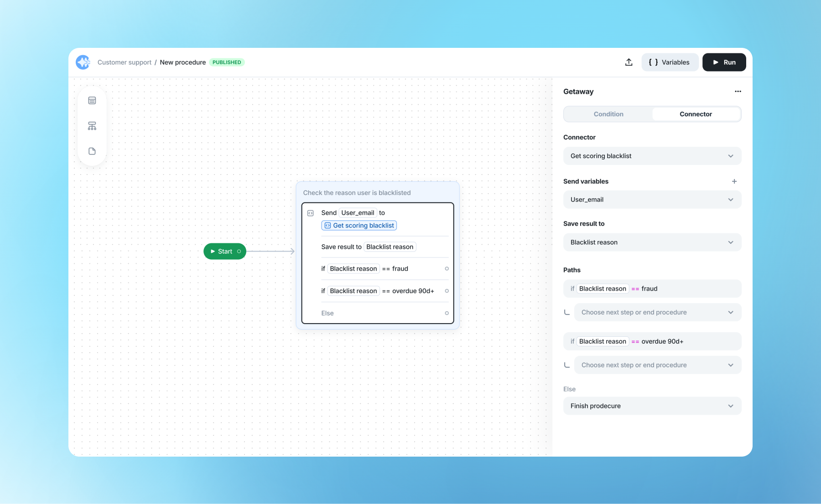Click the User_email chip in node
Viewport: 821px width, 504px height.
[358, 213]
